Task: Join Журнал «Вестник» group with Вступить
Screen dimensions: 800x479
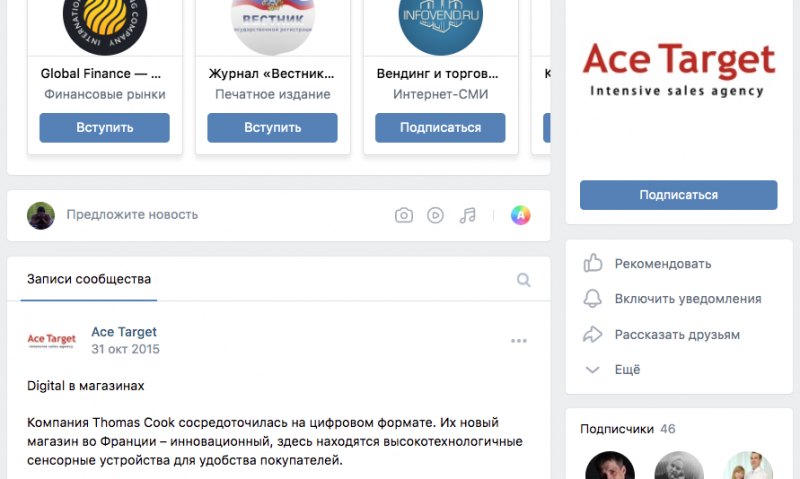Action: [272, 128]
